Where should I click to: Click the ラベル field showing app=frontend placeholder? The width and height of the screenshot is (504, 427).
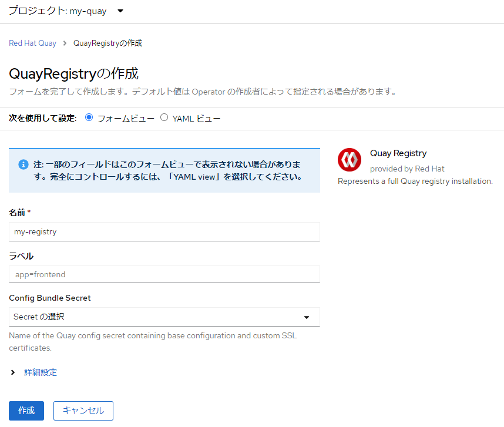164,274
